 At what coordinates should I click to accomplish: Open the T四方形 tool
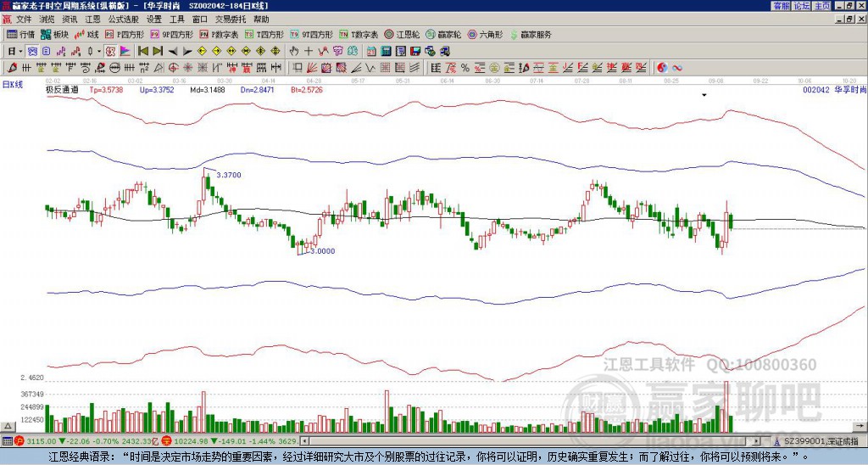[264, 34]
